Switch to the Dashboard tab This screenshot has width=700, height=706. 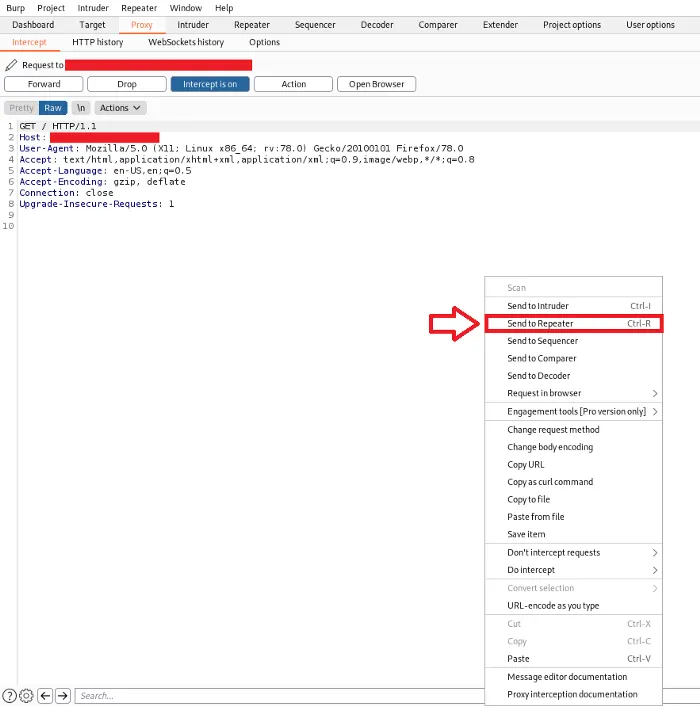click(33, 25)
